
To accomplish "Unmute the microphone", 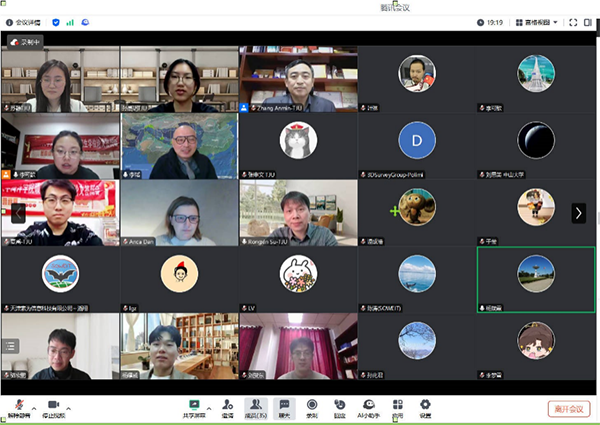I will point(18,406).
